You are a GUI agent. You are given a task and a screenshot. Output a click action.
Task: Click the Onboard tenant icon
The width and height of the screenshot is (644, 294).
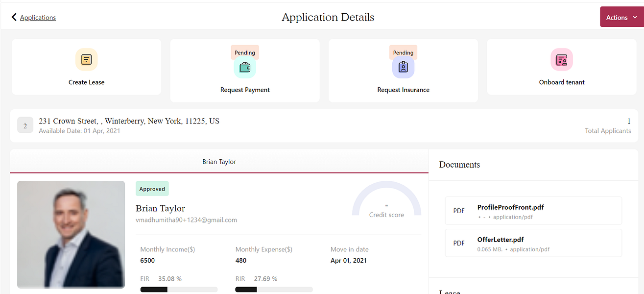562,60
